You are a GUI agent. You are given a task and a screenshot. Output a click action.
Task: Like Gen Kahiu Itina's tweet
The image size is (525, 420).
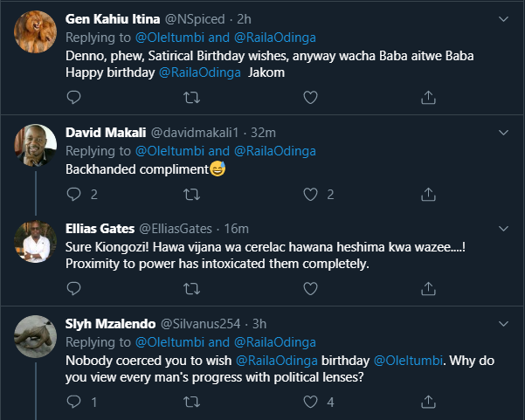[311, 98]
